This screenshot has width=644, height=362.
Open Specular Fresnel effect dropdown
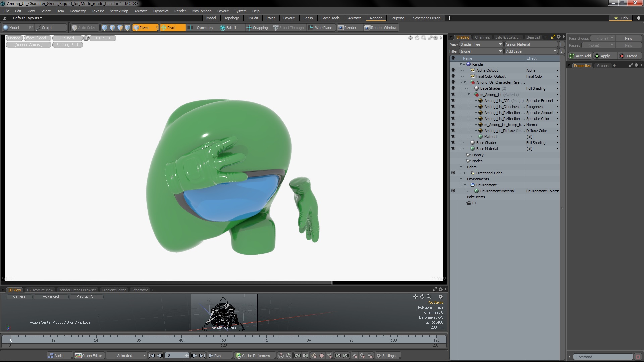point(557,101)
